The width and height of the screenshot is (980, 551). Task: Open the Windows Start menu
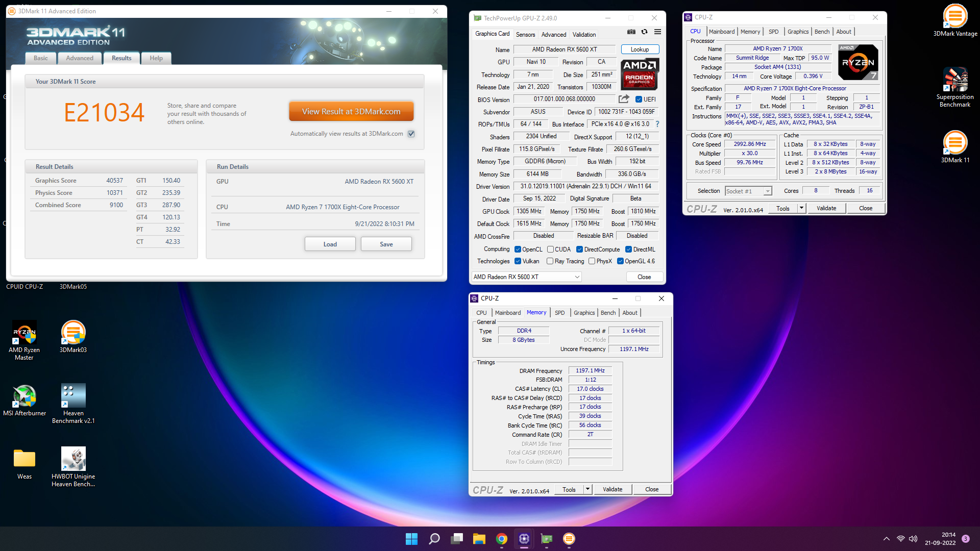(x=411, y=539)
